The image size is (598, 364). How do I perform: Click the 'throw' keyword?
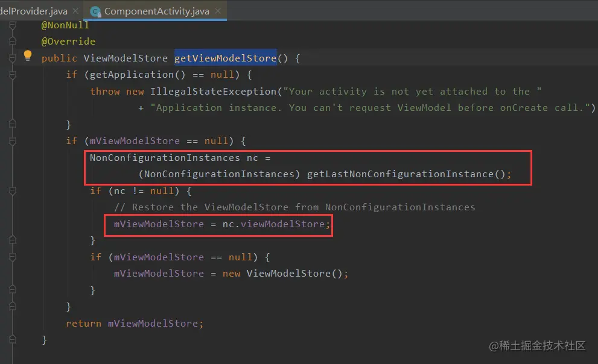click(x=105, y=92)
